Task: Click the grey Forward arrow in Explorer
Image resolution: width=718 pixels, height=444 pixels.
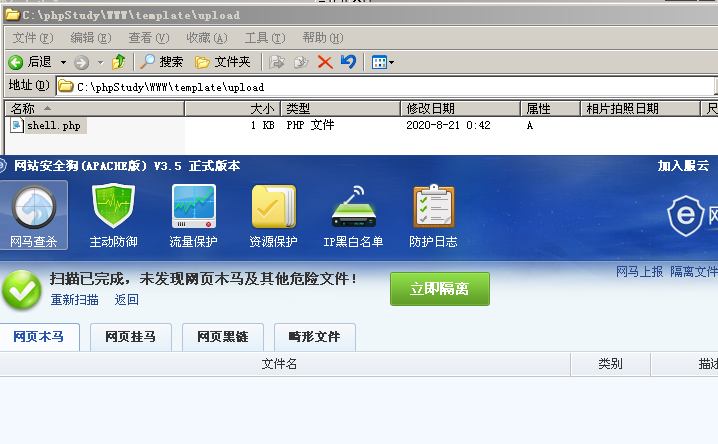Action: point(82,62)
